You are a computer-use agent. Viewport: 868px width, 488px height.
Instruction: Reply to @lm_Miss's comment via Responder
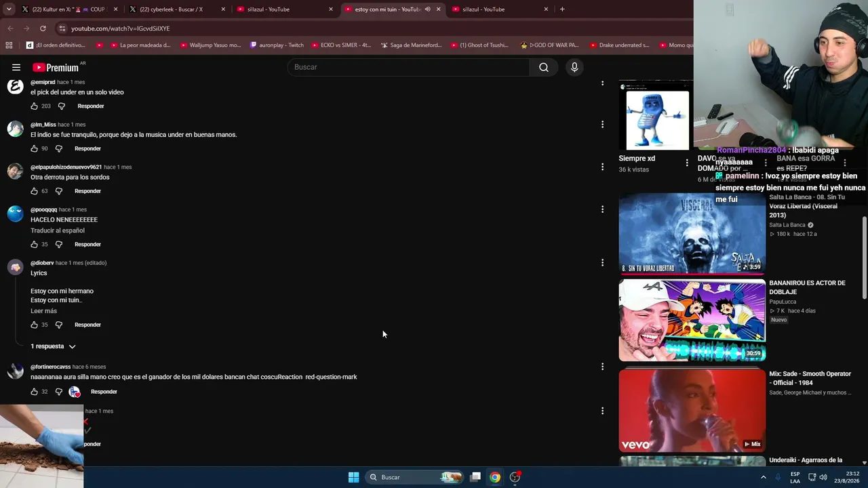(x=87, y=148)
